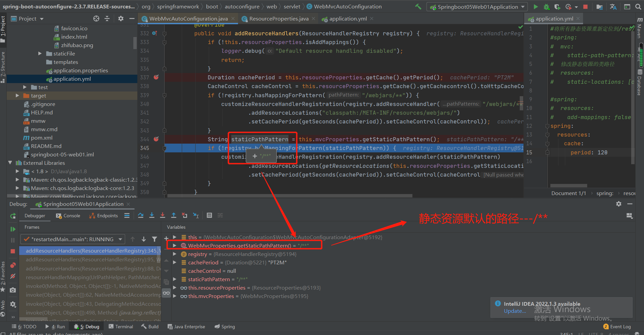The image size is (644, 335).
Task: Expand the staticFile folder
Action: point(40,53)
